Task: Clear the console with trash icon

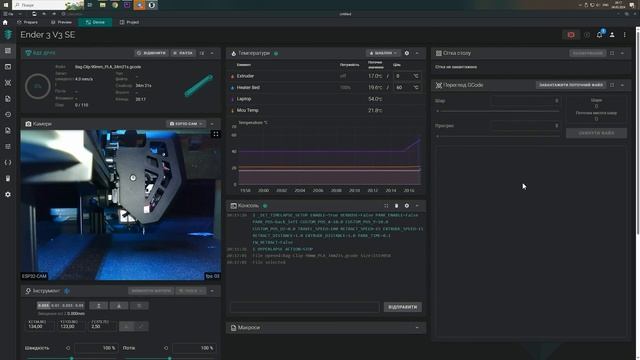Action: (396, 206)
